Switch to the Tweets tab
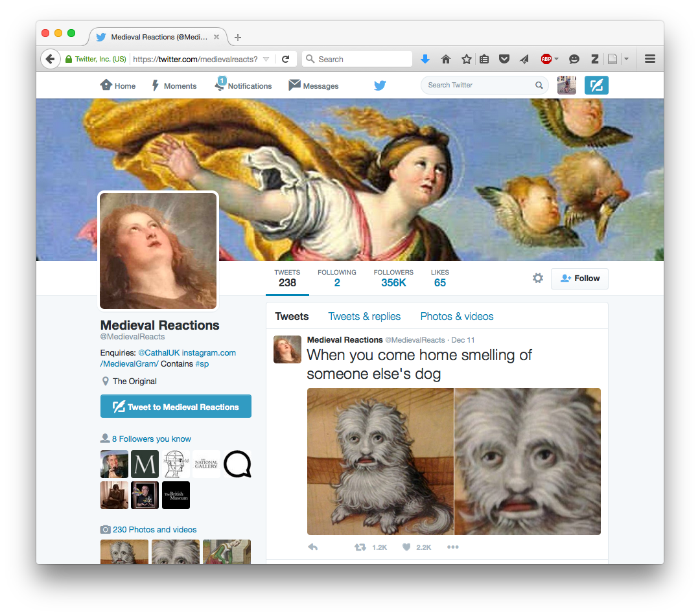 [292, 316]
